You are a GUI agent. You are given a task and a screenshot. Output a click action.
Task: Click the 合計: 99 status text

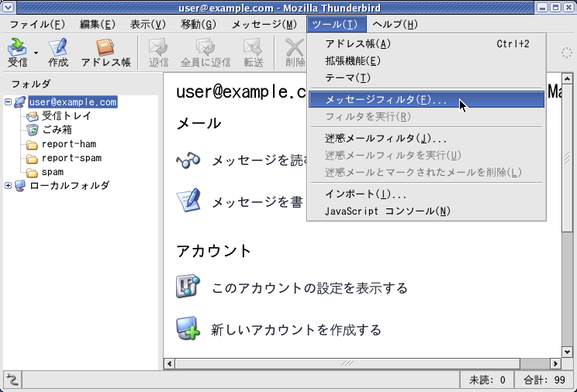tap(544, 380)
